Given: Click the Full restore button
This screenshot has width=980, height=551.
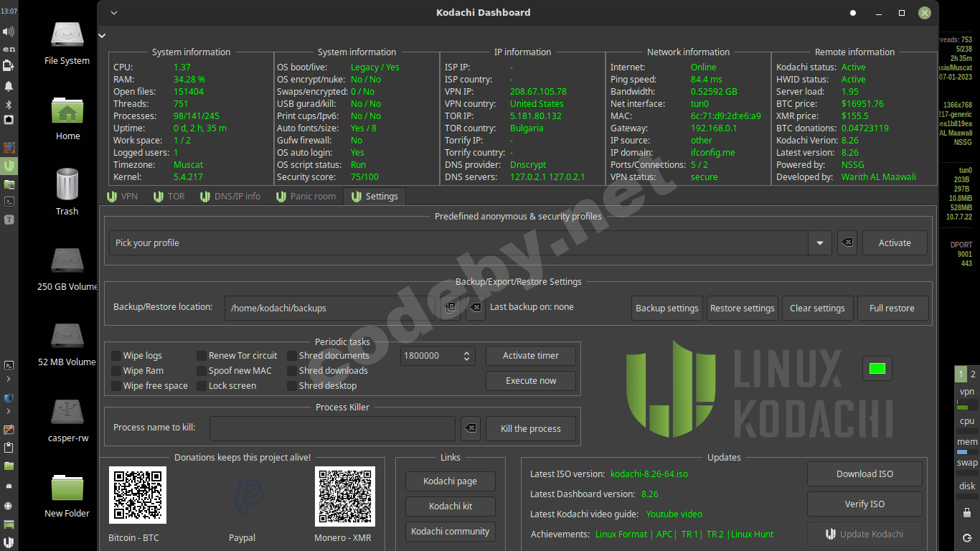Looking at the screenshot, I should tap(892, 308).
